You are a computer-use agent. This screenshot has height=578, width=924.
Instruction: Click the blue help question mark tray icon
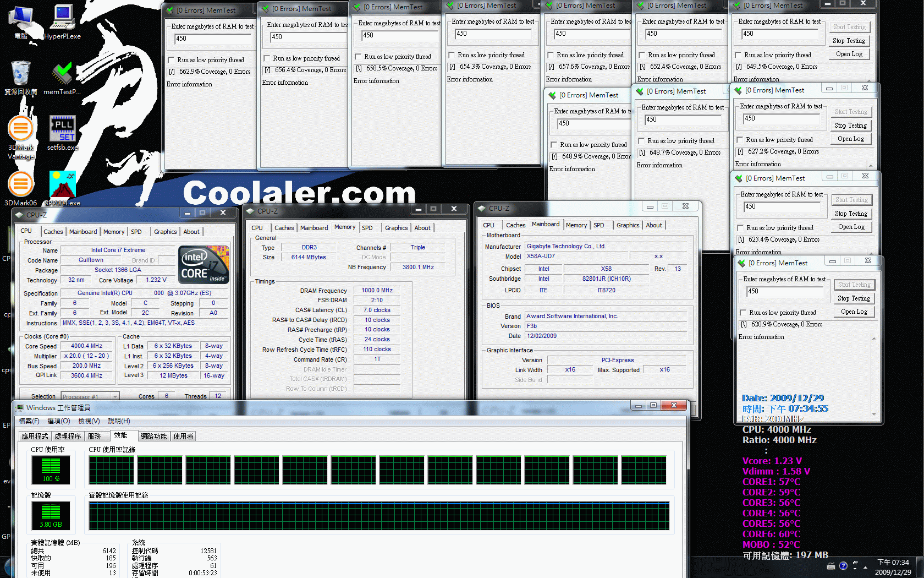pos(843,566)
